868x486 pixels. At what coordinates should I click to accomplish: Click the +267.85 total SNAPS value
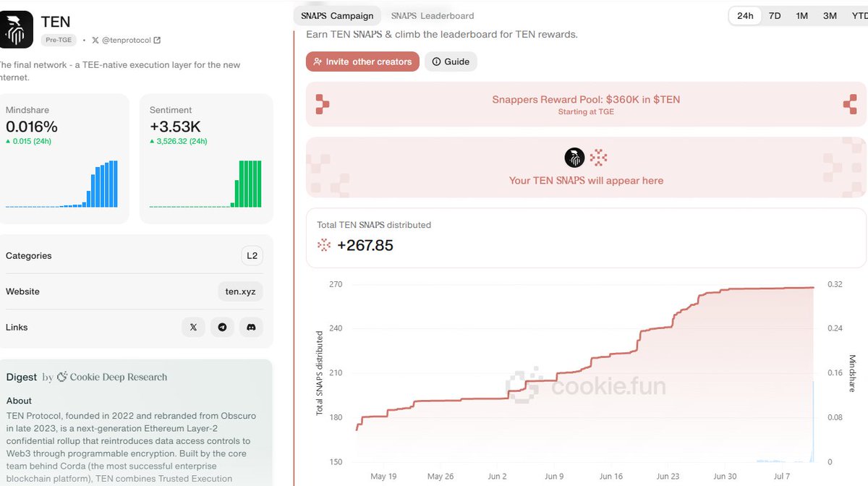coord(365,245)
